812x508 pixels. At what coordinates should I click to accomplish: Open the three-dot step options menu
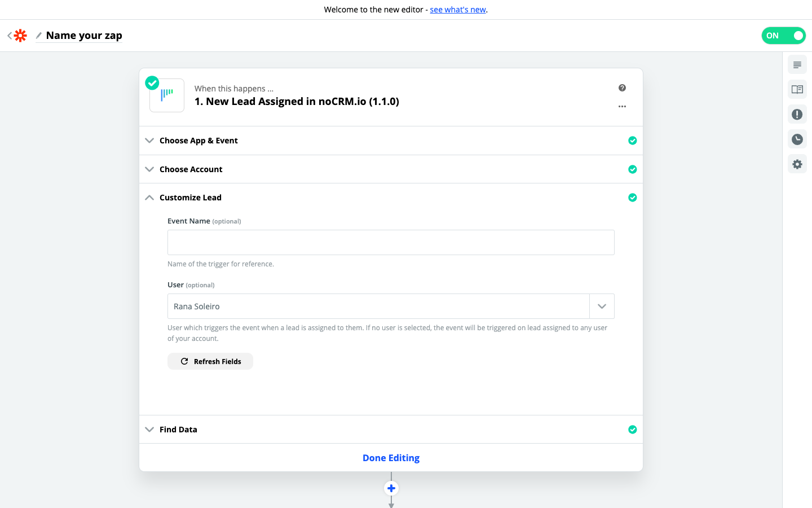[622, 107]
